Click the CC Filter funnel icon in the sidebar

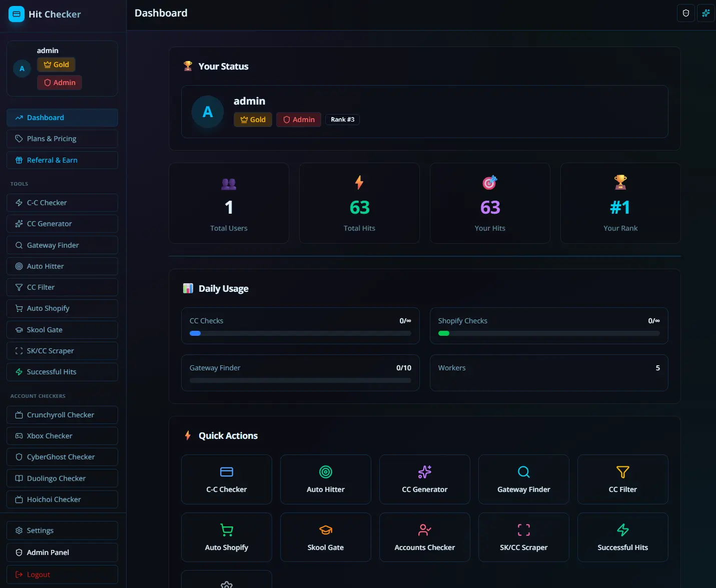click(19, 287)
